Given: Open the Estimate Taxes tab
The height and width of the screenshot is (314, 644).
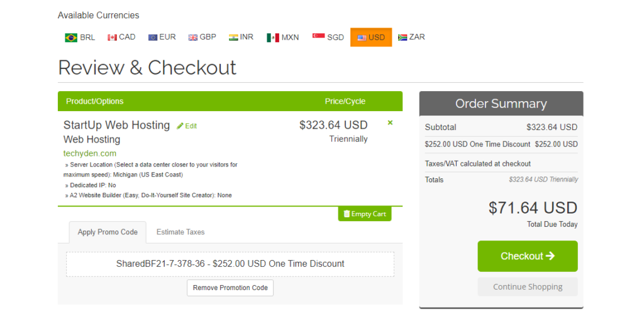Looking at the screenshot, I should (x=180, y=232).
